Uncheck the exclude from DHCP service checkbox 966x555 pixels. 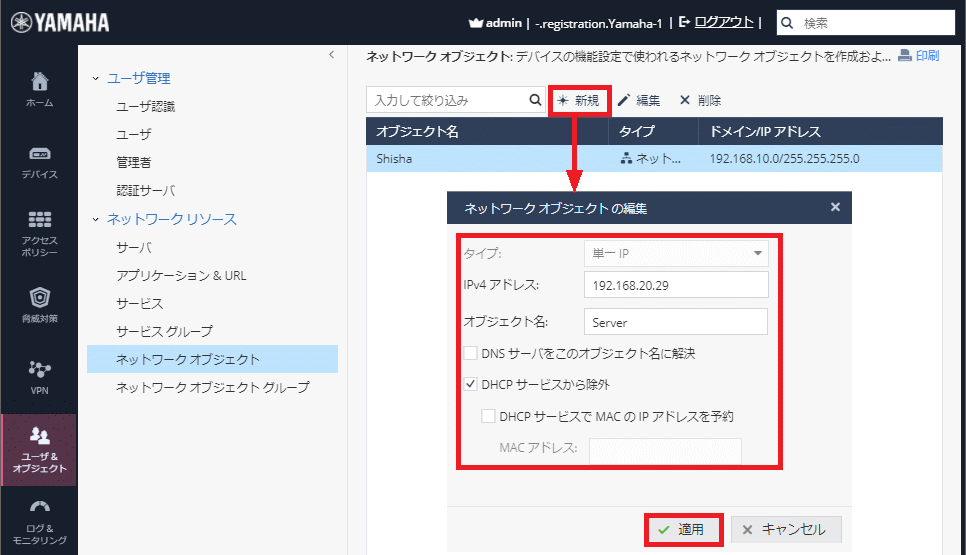(471, 384)
